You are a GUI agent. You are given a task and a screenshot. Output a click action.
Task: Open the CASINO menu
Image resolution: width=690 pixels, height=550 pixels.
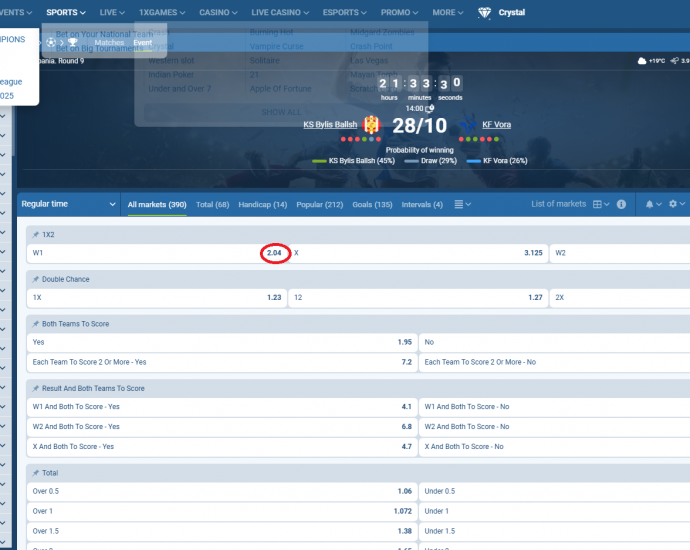(218, 12)
